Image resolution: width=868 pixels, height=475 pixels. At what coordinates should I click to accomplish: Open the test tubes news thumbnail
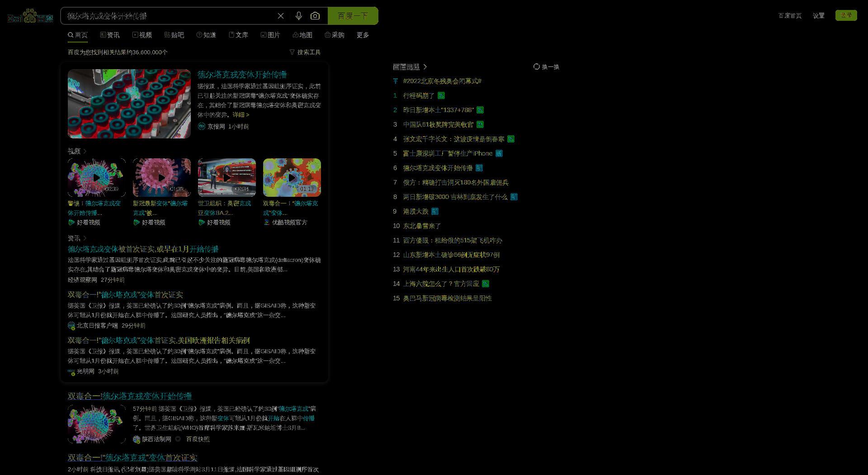click(x=129, y=104)
